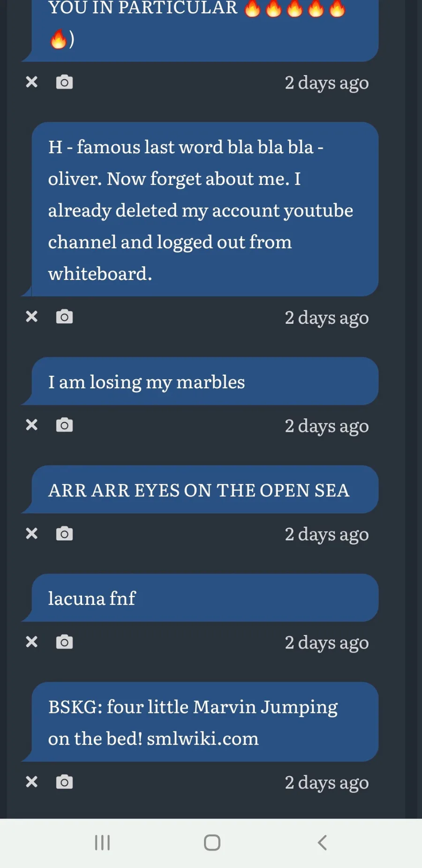The image size is (422, 868).
Task: Delete the 'ARR ARR EYES' message
Action: coord(31,533)
